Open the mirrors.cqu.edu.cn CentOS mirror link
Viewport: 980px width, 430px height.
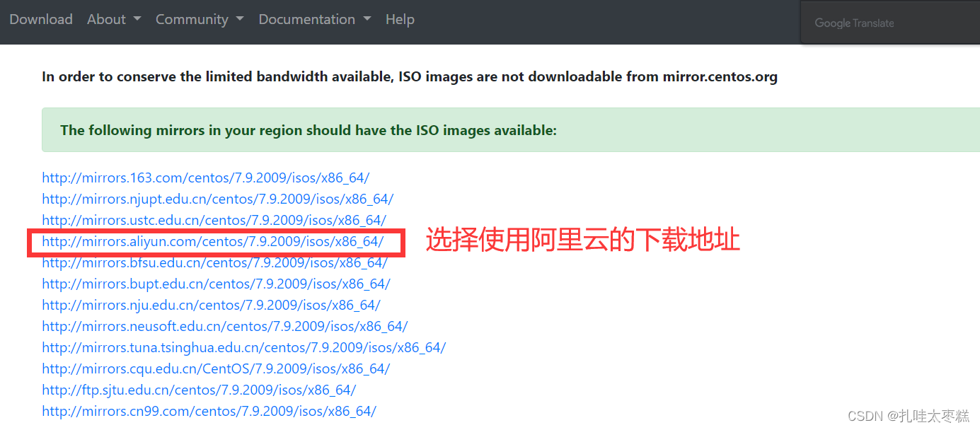coord(216,368)
